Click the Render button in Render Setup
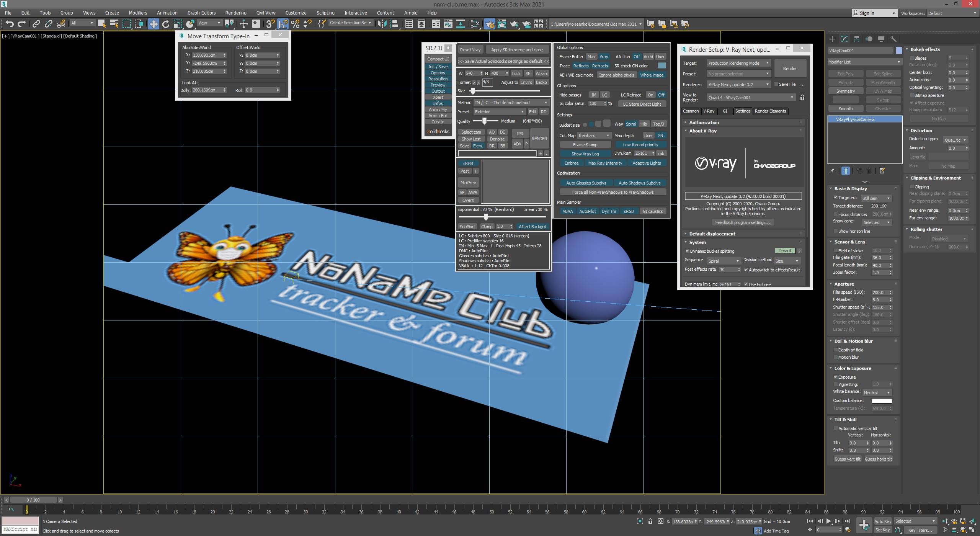This screenshot has width=980, height=536. [790, 69]
